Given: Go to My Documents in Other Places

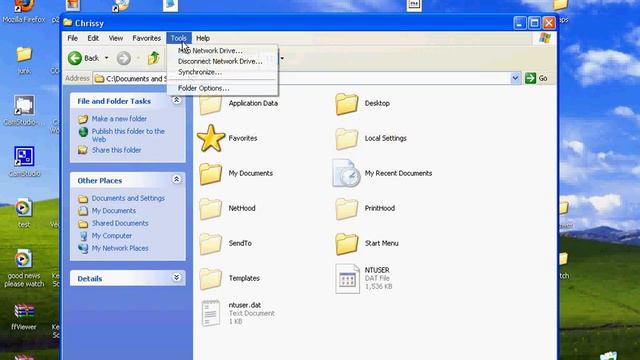Looking at the screenshot, I should click(114, 211).
